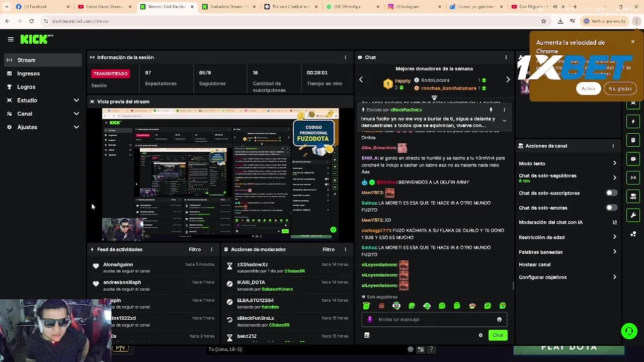The image size is (644, 362).
Task: Click the pin icon on pinned message
Action: coord(491,110)
